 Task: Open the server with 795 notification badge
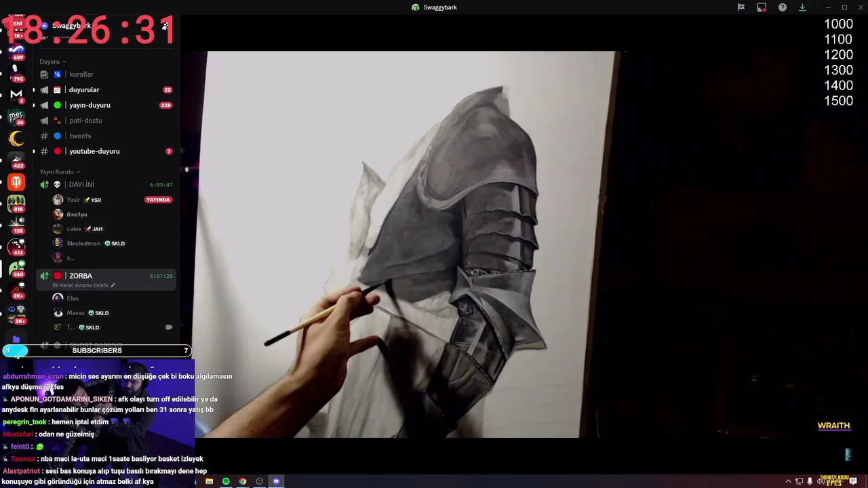pyautogui.click(x=16, y=73)
